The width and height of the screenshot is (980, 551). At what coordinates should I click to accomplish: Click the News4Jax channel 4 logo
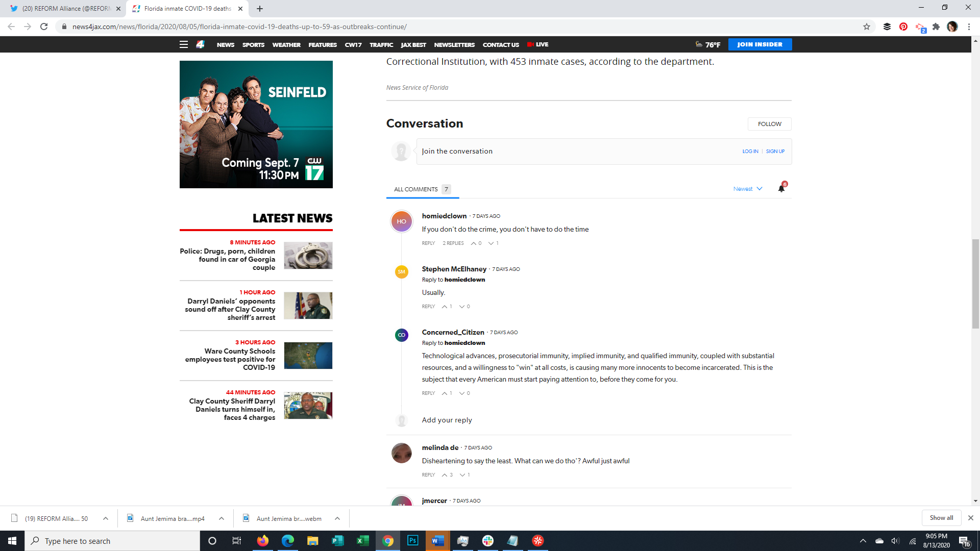tap(200, 44)
